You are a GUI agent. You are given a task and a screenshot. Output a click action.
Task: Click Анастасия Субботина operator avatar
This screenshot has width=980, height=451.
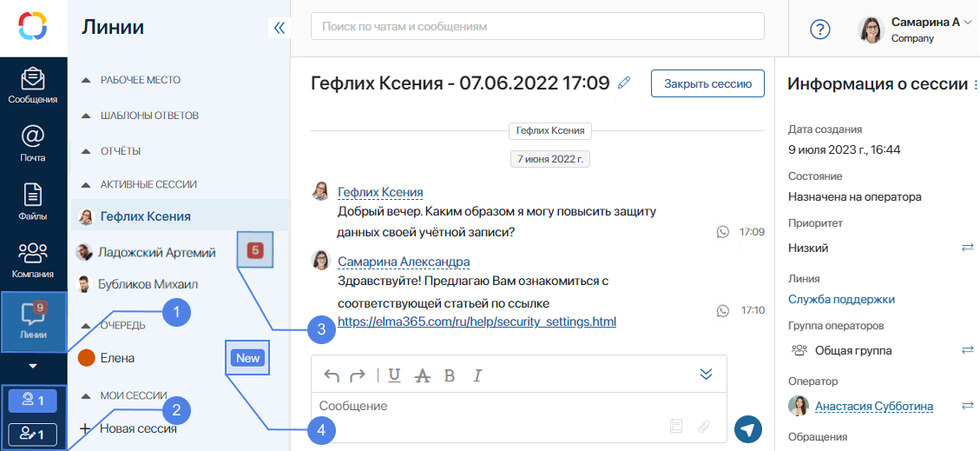pos(798,405)
